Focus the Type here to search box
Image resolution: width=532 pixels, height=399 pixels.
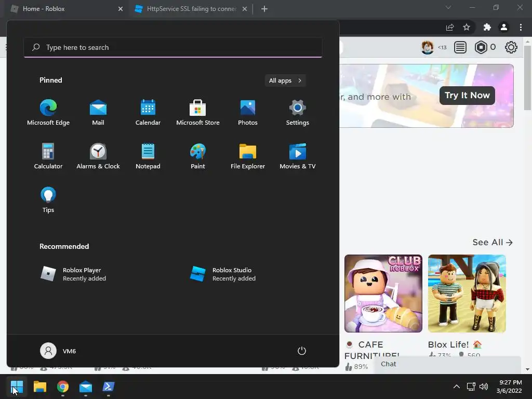[x=173, y=47]
